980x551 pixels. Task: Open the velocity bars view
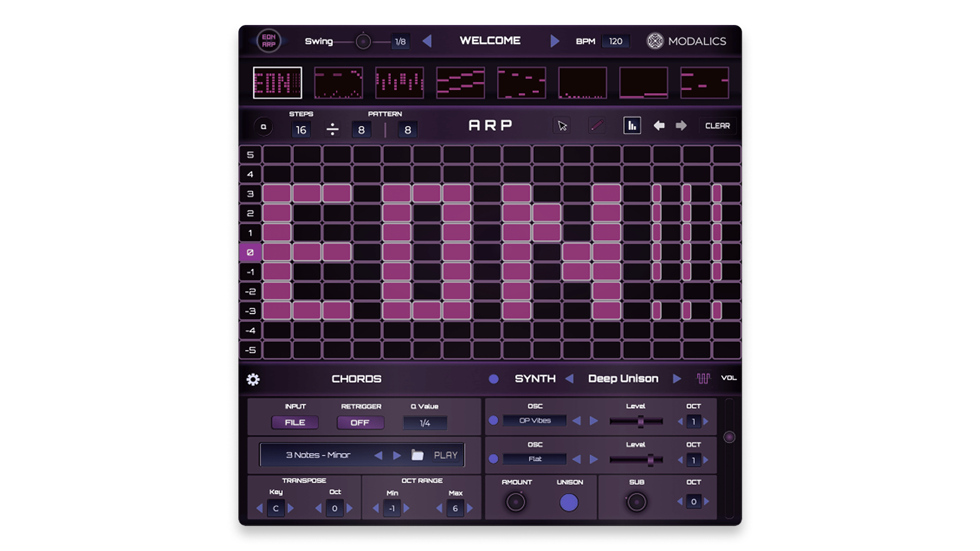(632, 126)
